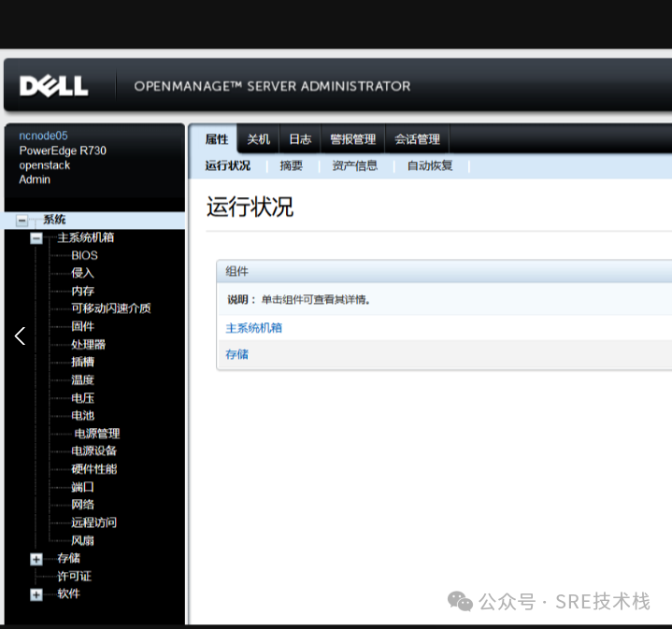Screen dimensions: 672x629
Task: Open the 警报管理 tab
Action: coord(352,139)
